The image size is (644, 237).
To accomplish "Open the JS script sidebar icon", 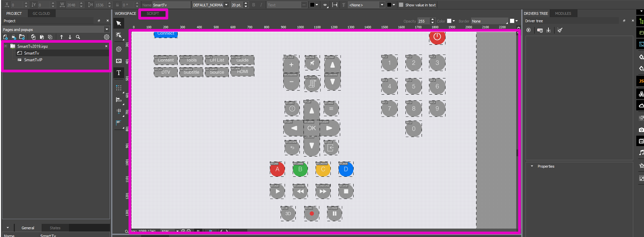I will tap(641, 81).
